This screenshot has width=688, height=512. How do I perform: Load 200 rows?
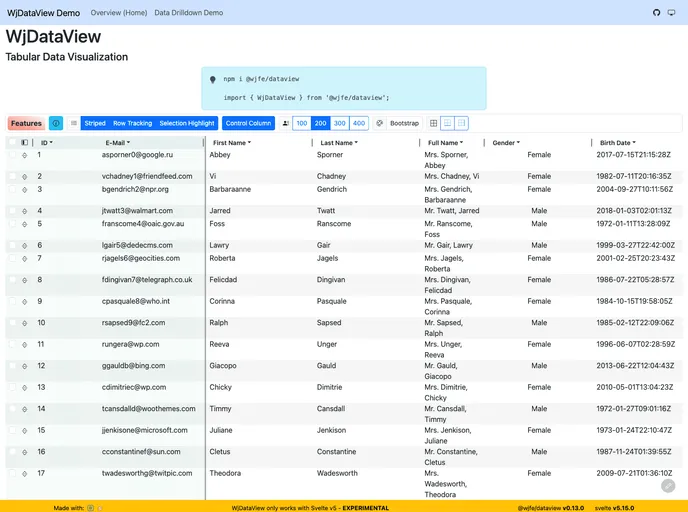click(321, 123)
